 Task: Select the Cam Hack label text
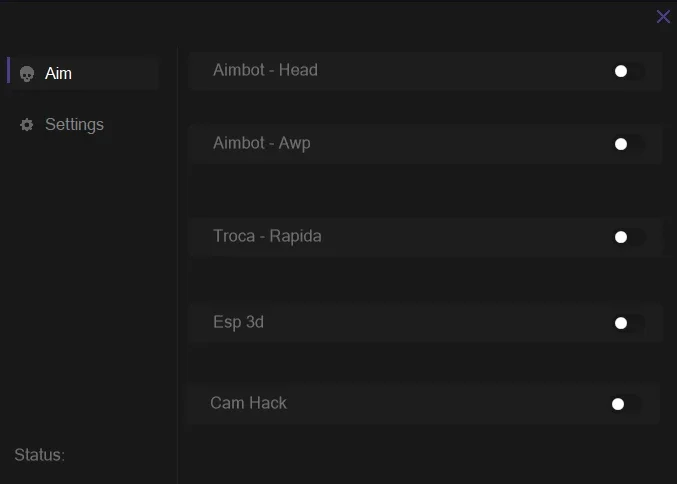248,403
